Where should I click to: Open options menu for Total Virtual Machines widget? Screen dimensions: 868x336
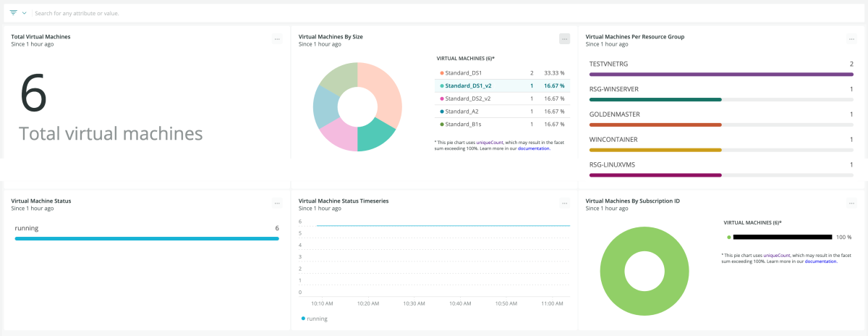277,39
